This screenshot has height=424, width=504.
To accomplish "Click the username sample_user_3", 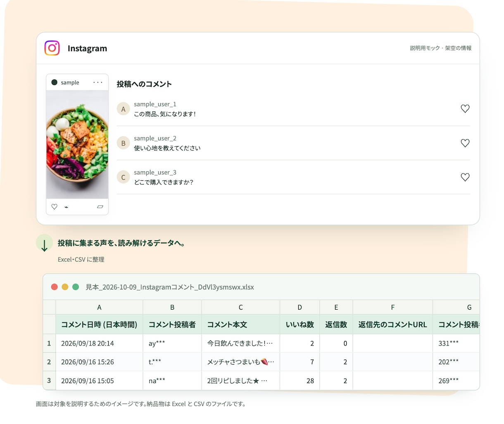I will point(155,172).
